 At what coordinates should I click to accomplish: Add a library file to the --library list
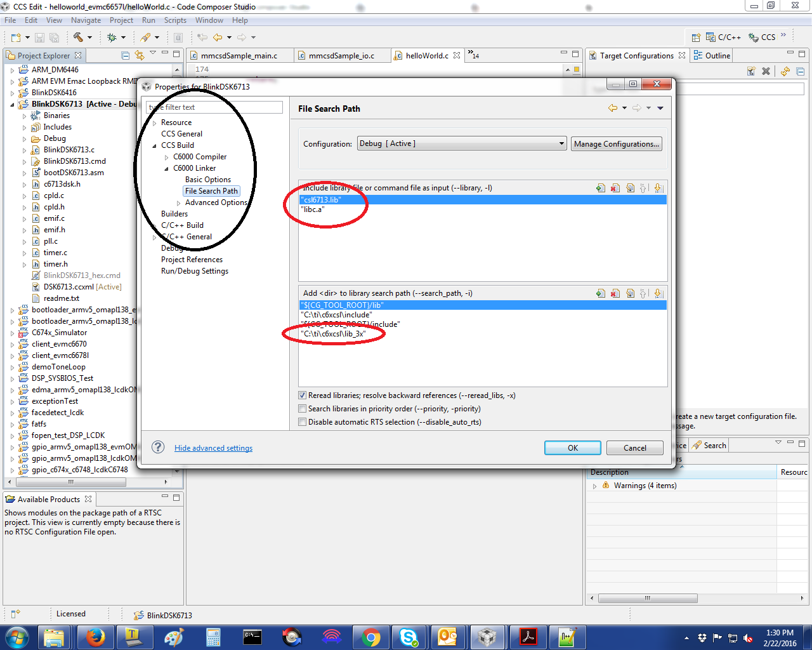click(600, 188)
